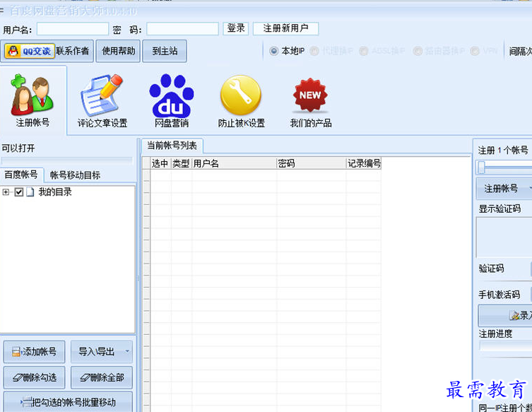Toggle the 我的目录 checkbox

[19, 192]
